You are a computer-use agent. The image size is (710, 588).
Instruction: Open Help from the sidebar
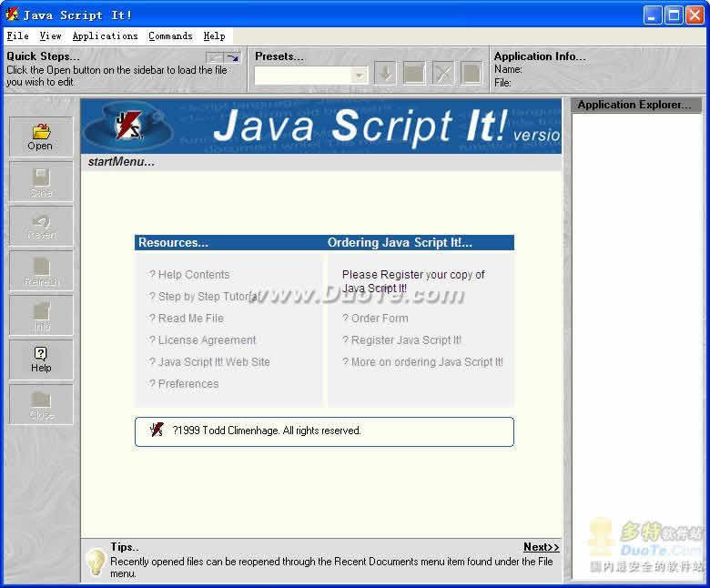coord(41,359)
